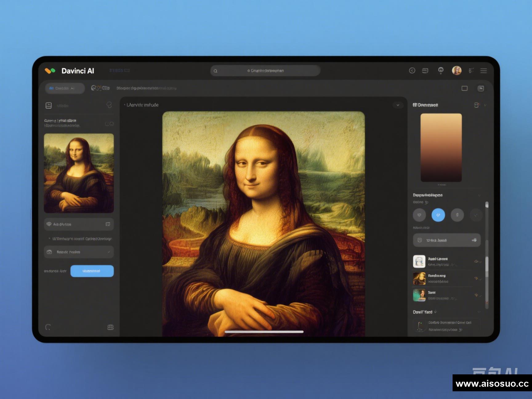
Task: Click the white home indicator bar below the painting
Action: point(264,332)
